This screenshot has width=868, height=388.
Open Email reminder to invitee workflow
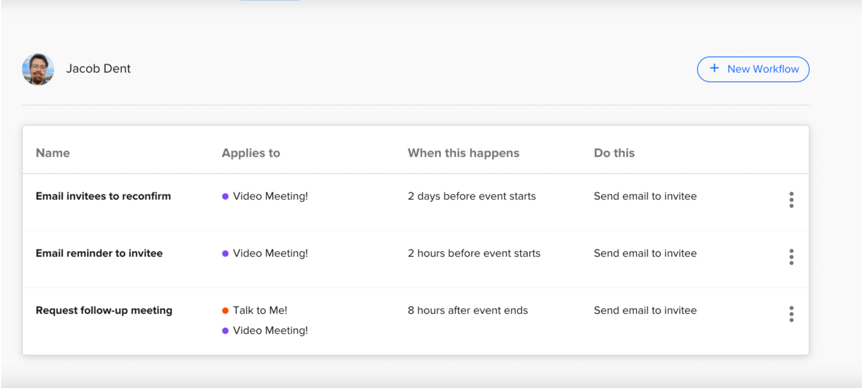[x=99, y=253]
